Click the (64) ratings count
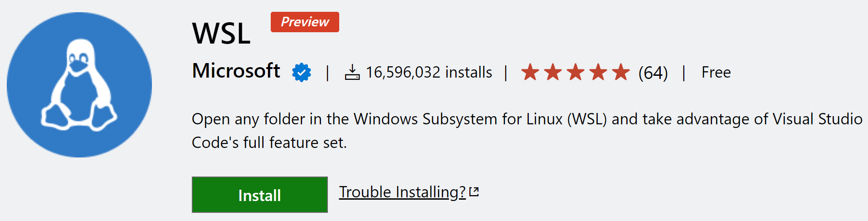 tap(653, 73)
